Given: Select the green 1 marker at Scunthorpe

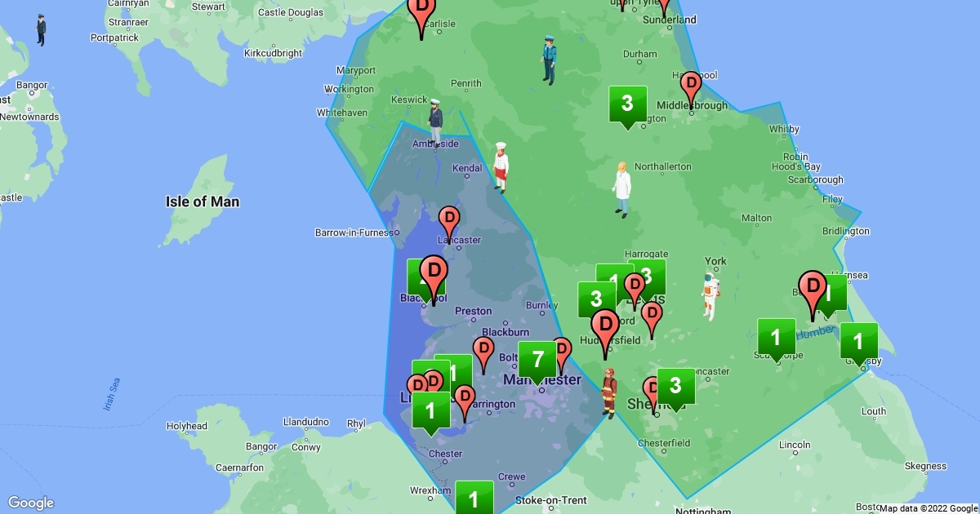Looking at the screenshot, I should click(x=777, y=336).
